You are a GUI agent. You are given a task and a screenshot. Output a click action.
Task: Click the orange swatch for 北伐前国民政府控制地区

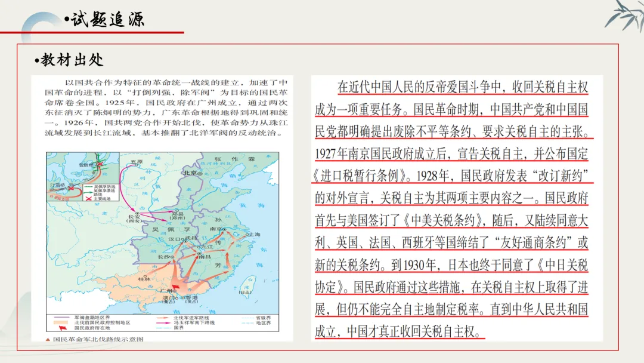61,323
